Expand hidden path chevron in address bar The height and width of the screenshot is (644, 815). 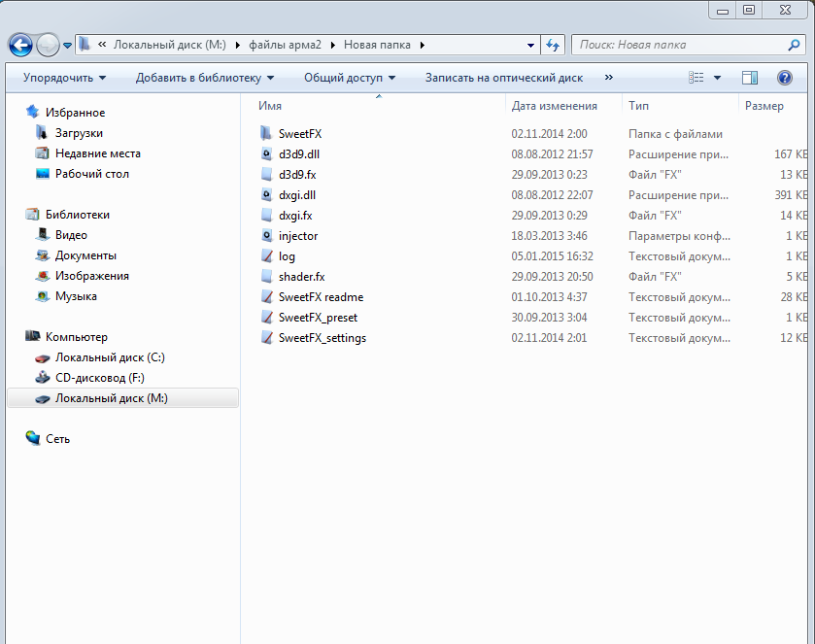pos(102,45)
